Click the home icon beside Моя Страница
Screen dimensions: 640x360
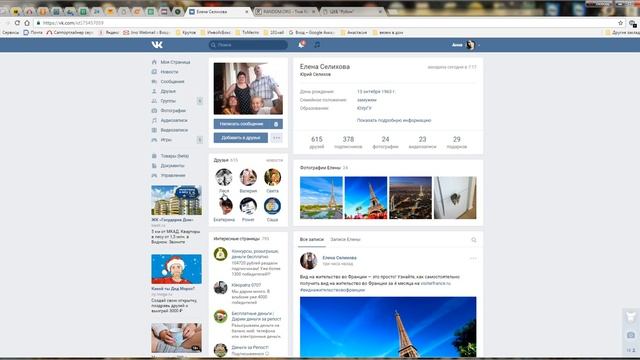click(154, 62)
